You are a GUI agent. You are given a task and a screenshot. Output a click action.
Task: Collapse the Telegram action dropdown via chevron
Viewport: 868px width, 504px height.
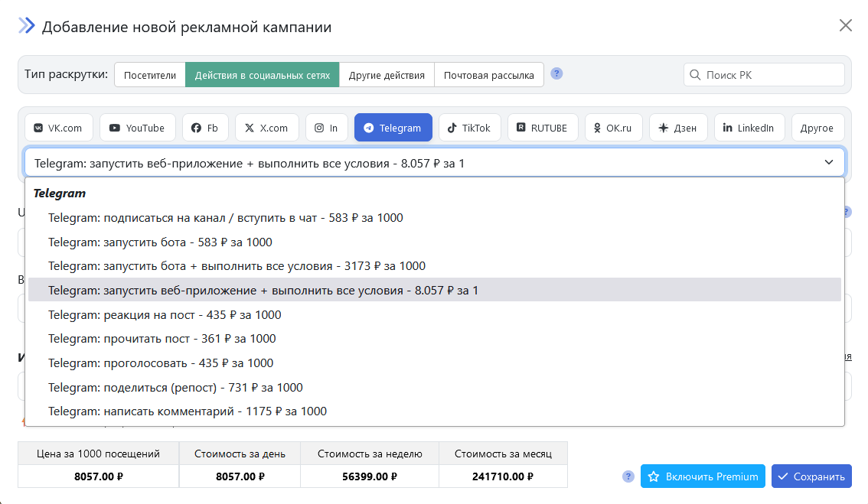pos(829,162)
